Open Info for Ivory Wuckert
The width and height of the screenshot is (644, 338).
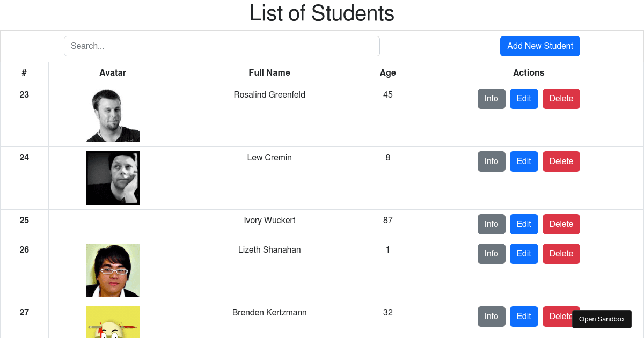coord(492,224)
